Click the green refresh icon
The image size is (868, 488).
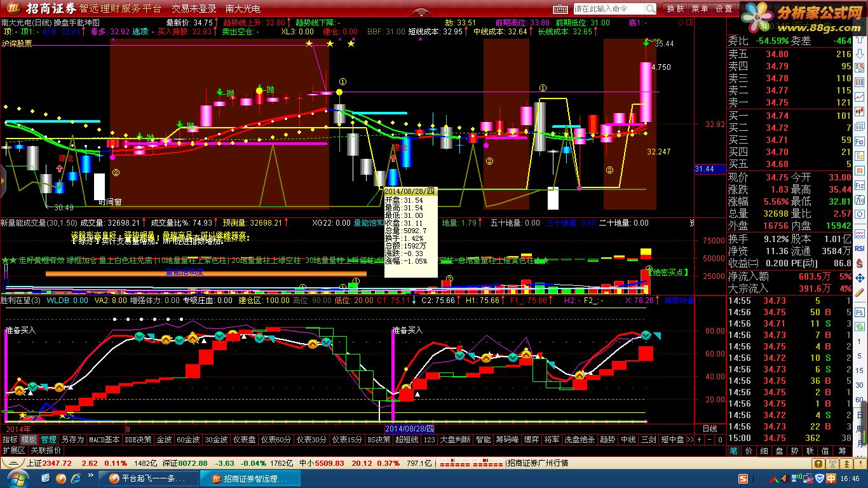pyautogui.click(x=860, y=327)
